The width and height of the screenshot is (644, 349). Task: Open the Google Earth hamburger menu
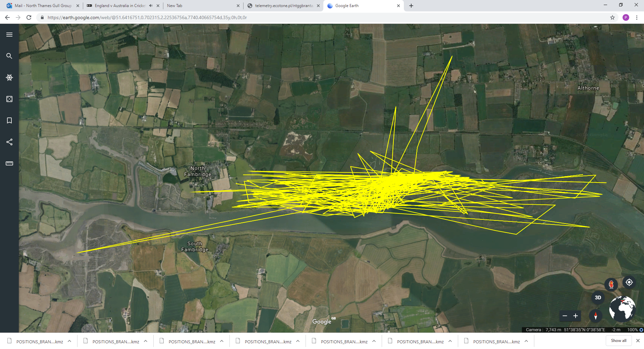(x=9, y=35)
